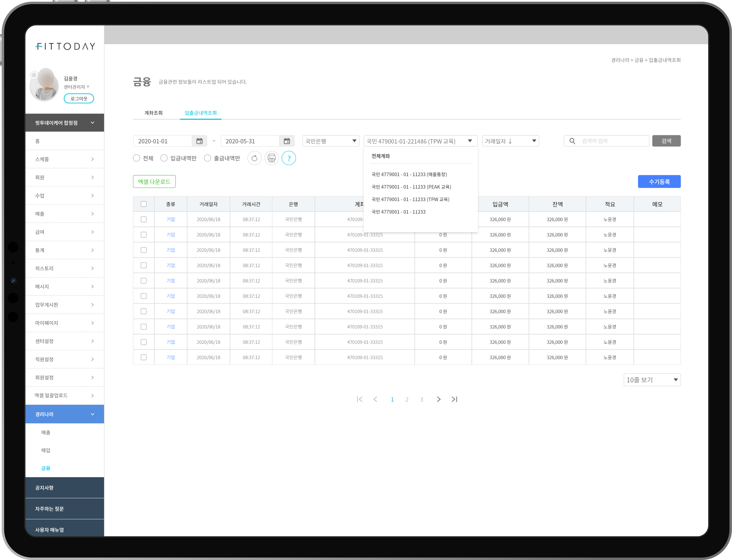Viewport: 732px width, 560px height.
Task: Select the 입출금내역조회 tab
Action: [x=201, y=113]
